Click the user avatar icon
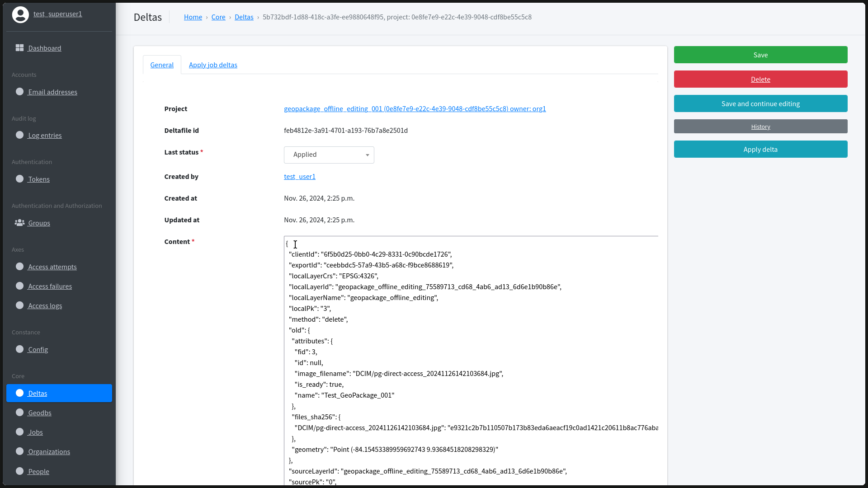Image resolution: width=868 pixels, height=488 pixels. pyautogui.click(x=20, y=14)
